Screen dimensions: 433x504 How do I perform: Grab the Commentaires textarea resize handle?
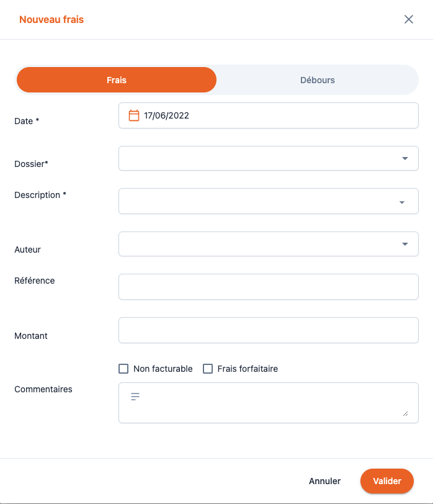406,413
